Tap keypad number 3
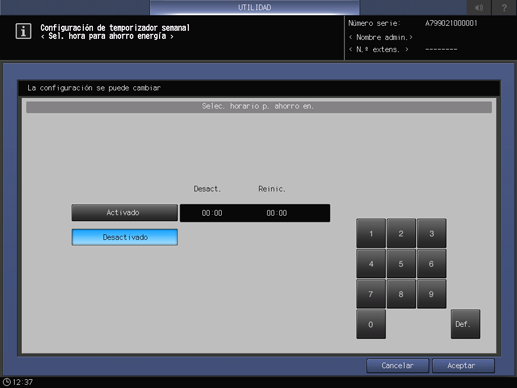517x388 pixels. coord(432,233)
